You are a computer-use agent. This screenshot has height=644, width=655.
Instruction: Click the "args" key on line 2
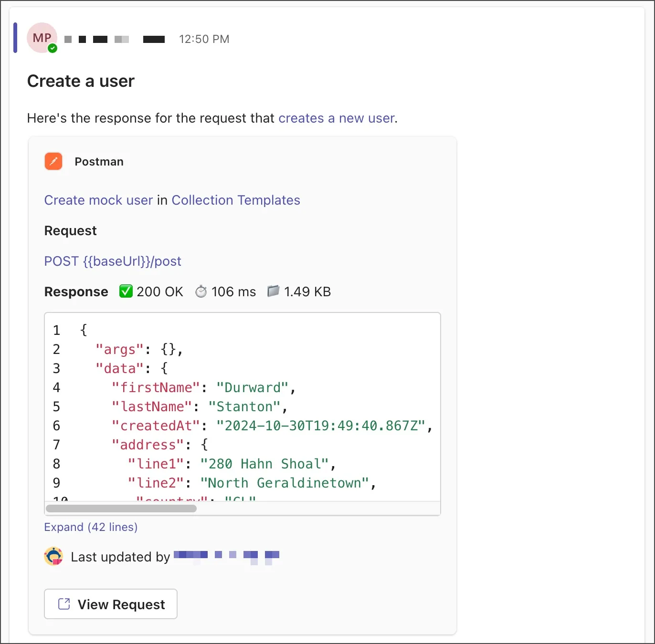pos(119,349)
